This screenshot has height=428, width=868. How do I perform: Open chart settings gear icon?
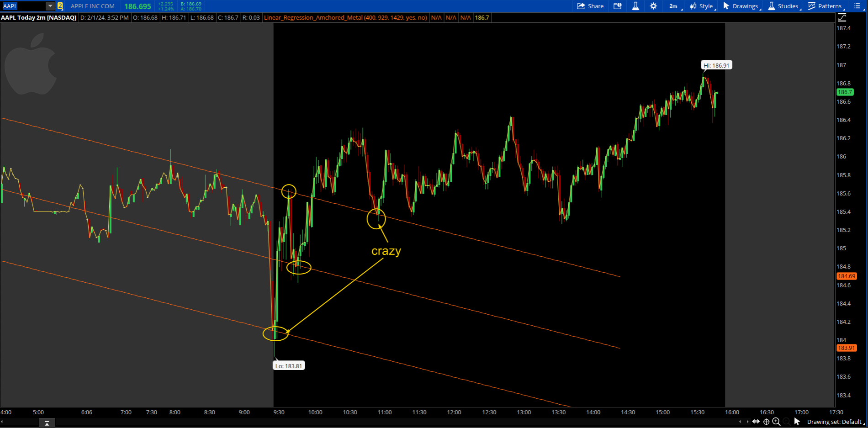(x=653, y=6)
